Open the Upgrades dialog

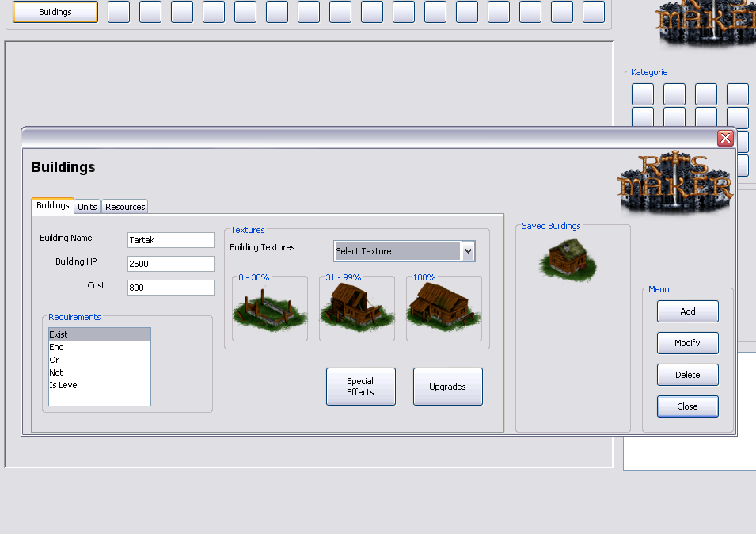pos(447,386)
